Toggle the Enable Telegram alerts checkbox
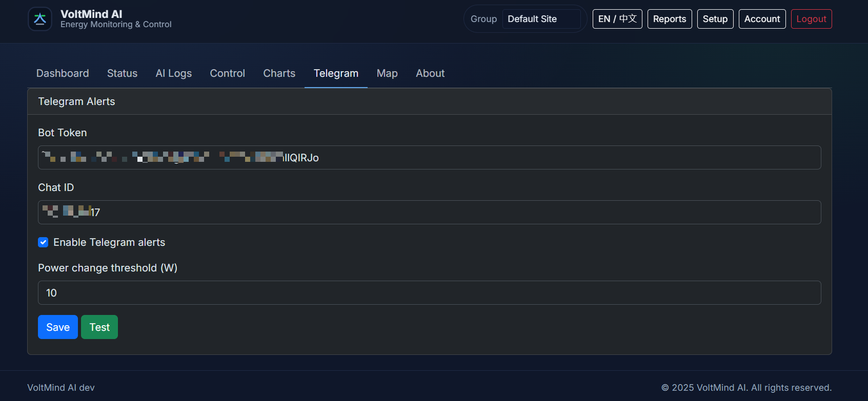This screenshot has width=868, height=401. tap(43, 242)
